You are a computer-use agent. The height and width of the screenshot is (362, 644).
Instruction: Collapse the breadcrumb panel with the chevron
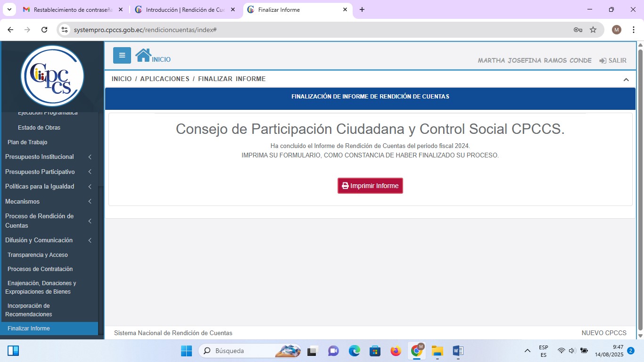626,80
